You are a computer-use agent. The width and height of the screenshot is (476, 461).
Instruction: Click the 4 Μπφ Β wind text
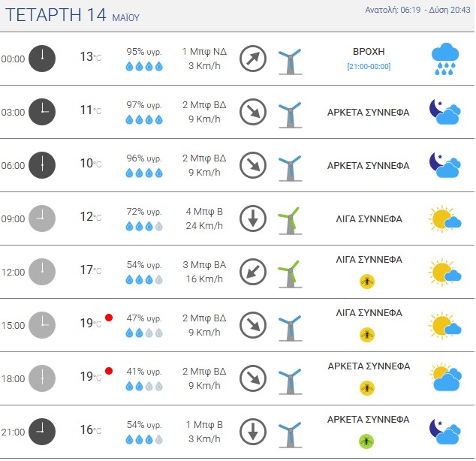[x=204, y=212]
